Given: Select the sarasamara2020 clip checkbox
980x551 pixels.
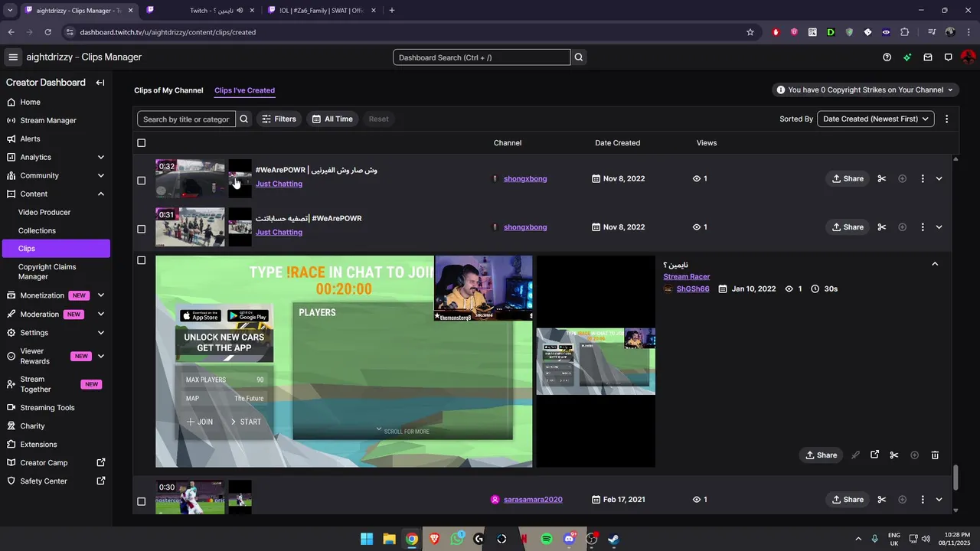Looking at the screenshot, I should [x=141, y=501].
